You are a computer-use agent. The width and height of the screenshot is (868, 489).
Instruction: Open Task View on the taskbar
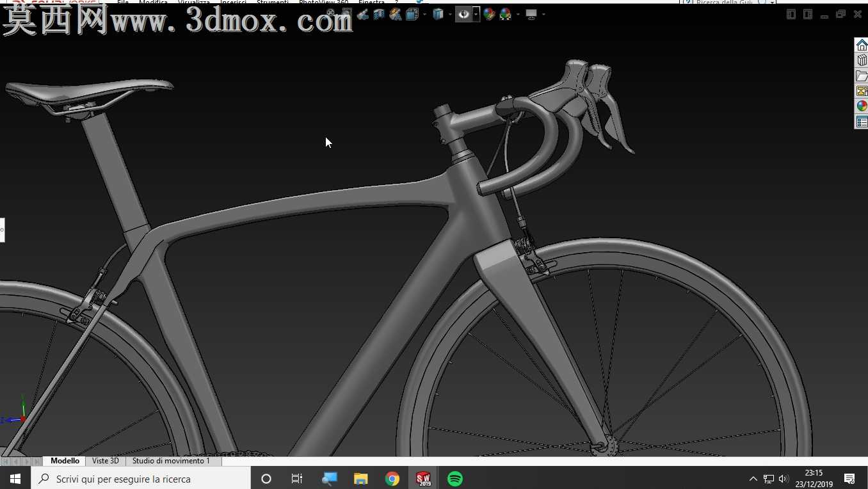click(x=297, y=479)
